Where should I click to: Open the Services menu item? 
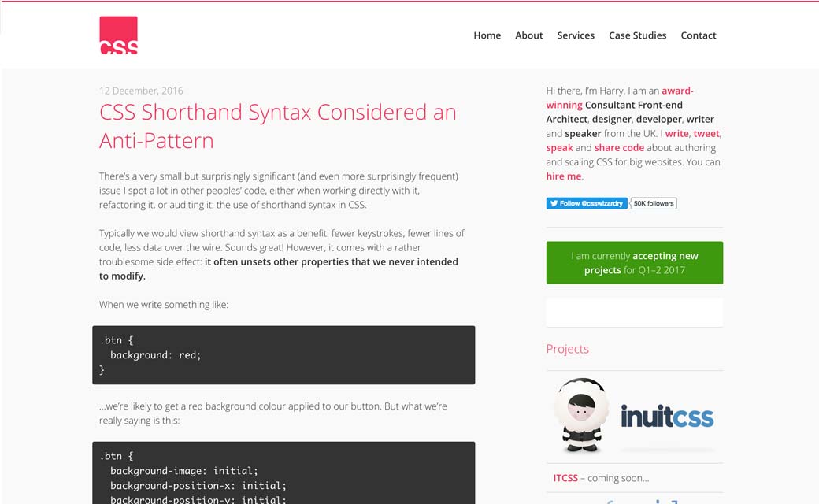pos(576,35)
